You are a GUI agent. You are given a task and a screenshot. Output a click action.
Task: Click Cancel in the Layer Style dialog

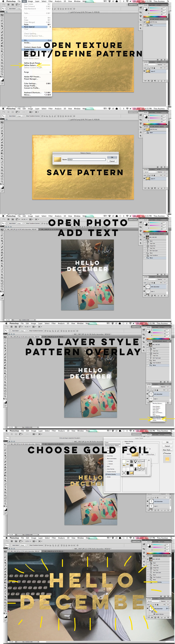tap(167, 446)
